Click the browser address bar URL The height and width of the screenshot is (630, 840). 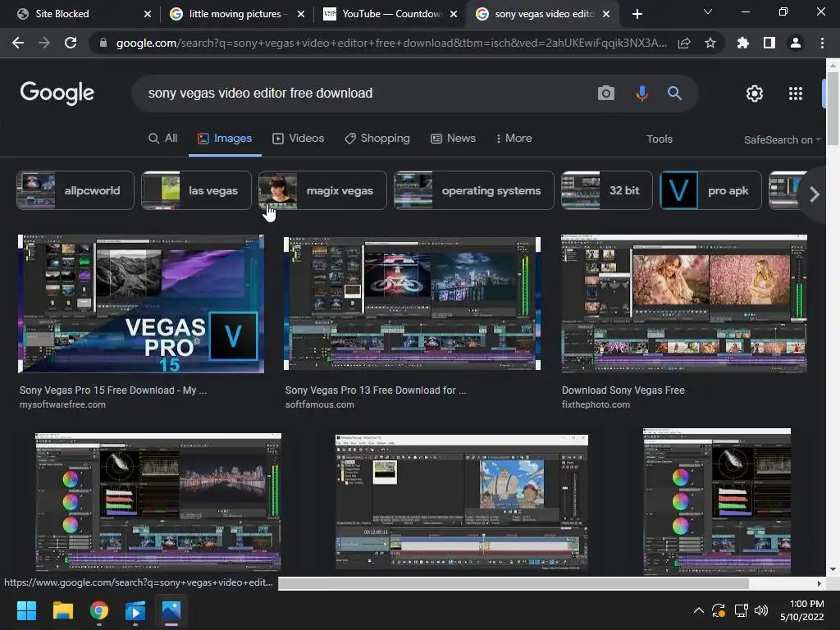coord(391,43)
